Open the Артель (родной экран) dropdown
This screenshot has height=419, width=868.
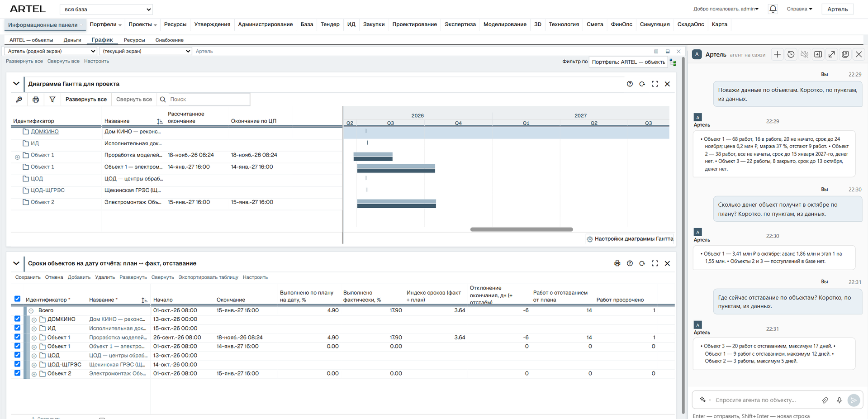pos(50,51)
